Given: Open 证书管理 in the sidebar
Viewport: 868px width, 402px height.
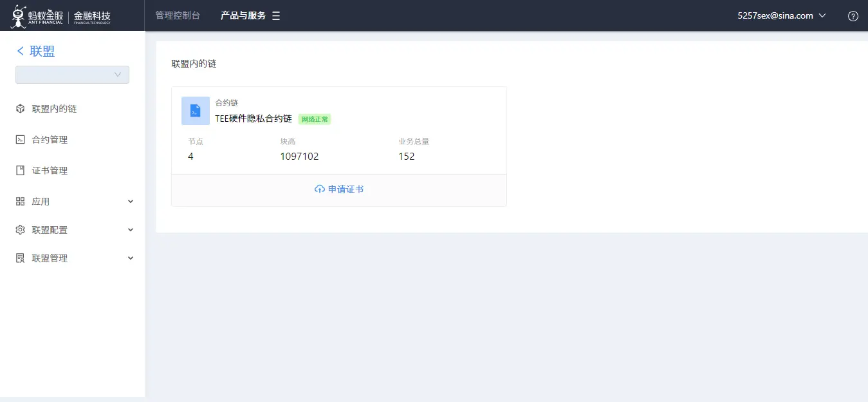Looking at the screenshot, I should tap(49, 170).
